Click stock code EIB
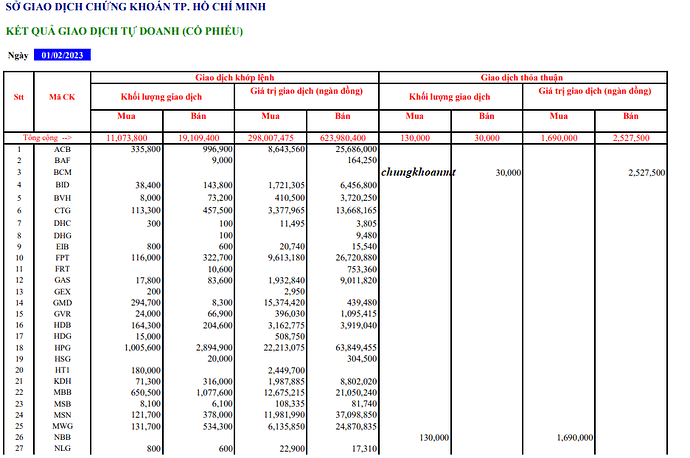Viewport: 690px width, 458px height. pyautogui.click(x=62, y=247)
